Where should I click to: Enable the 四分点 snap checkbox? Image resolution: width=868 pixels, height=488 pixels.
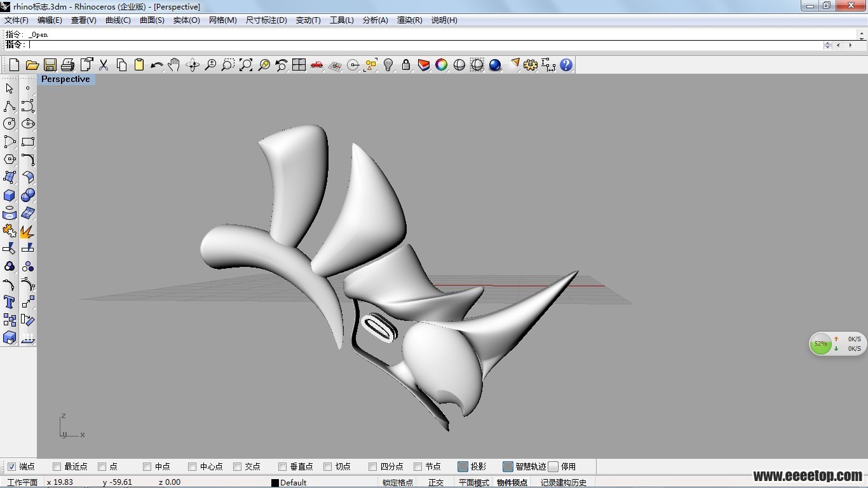tap(372, 466)
